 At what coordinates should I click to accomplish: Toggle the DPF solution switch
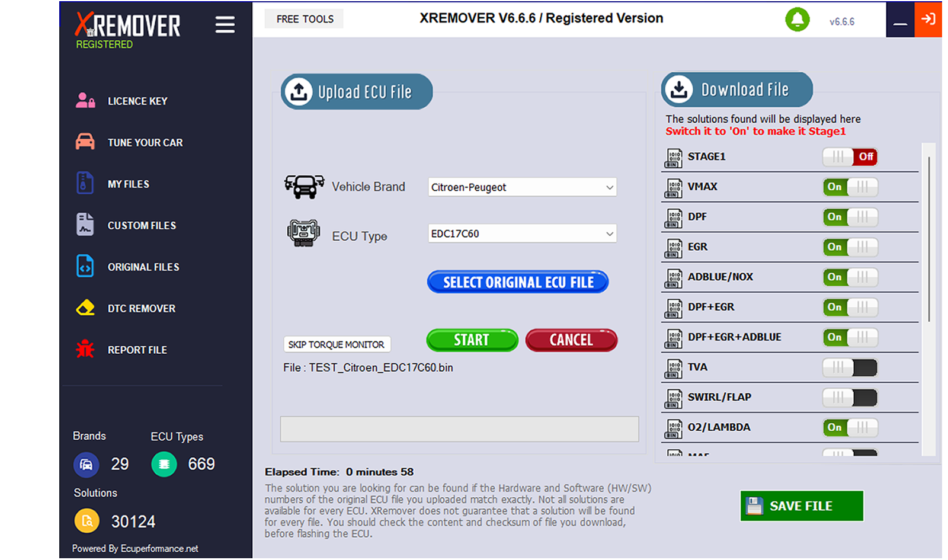pos(850,217)
